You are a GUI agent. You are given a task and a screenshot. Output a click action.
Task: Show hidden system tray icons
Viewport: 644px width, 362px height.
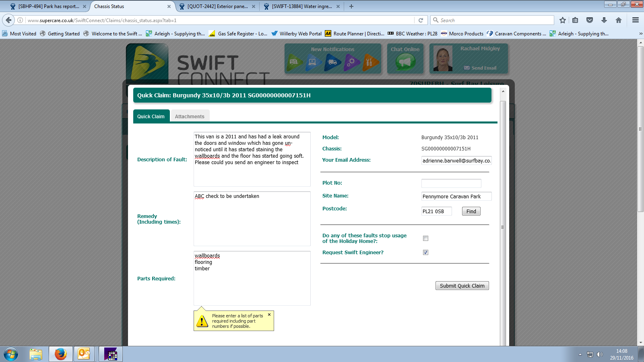click(580, 354)
